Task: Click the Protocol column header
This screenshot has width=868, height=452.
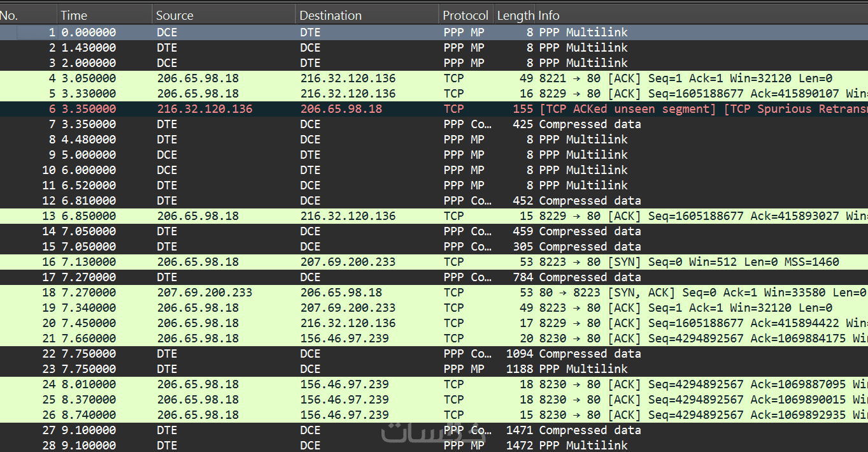Action: click(x=465, y=15)
